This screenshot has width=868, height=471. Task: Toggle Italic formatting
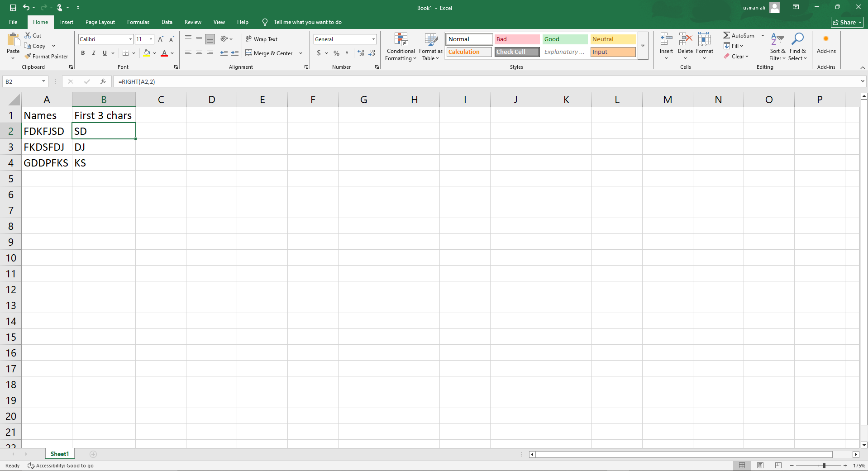coord(94,53)
